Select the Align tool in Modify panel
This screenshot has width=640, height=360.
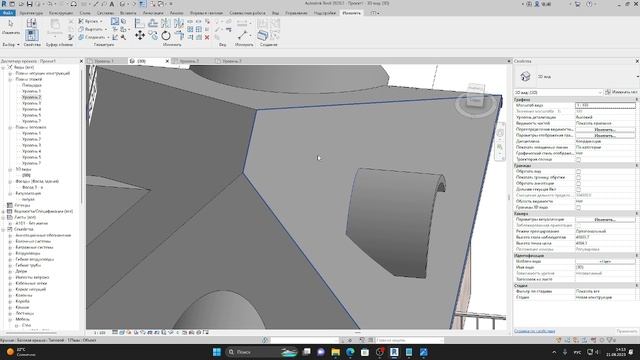(140, 23)
